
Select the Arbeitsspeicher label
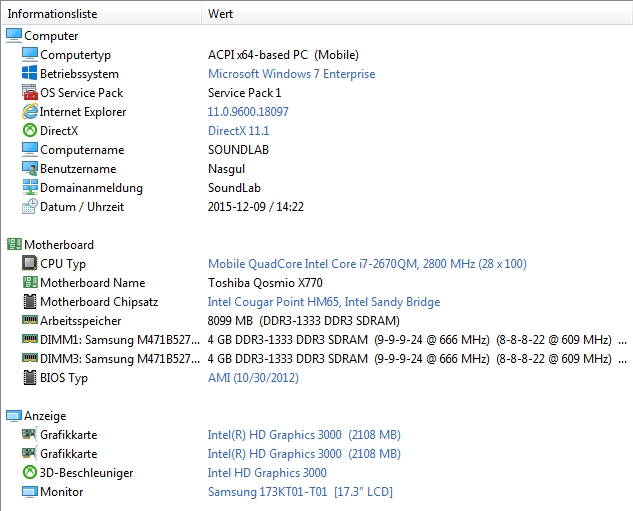(x=80, y=321)
